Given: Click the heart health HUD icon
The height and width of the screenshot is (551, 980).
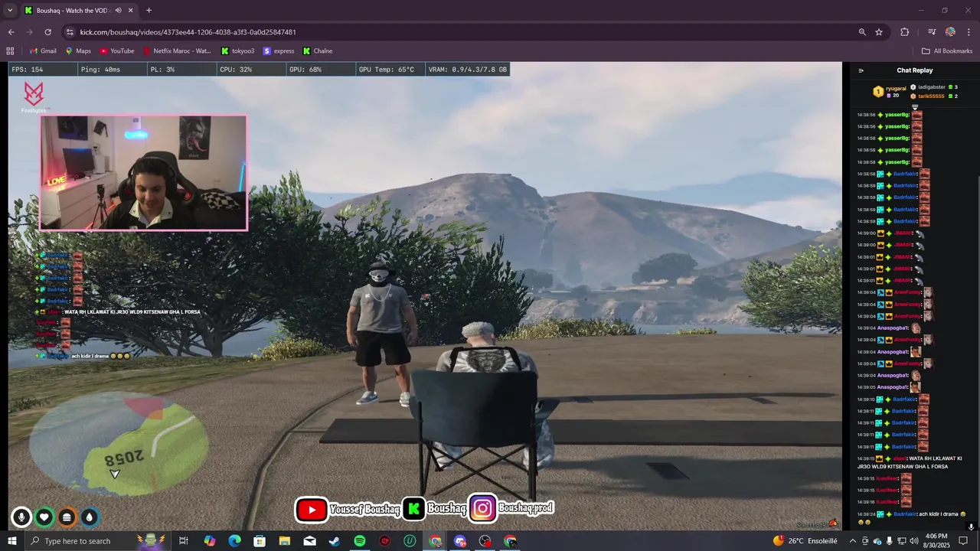Looking at the screenshot, I should [x=44, y=517].
